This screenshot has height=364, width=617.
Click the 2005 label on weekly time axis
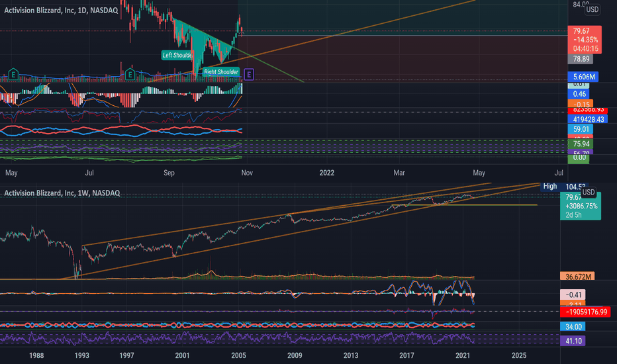click(238, 355)
